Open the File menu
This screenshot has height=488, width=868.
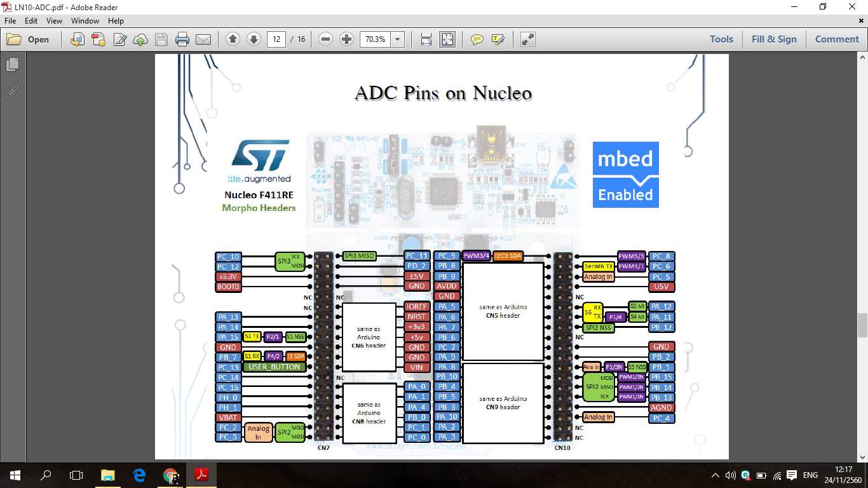point(10,21)
